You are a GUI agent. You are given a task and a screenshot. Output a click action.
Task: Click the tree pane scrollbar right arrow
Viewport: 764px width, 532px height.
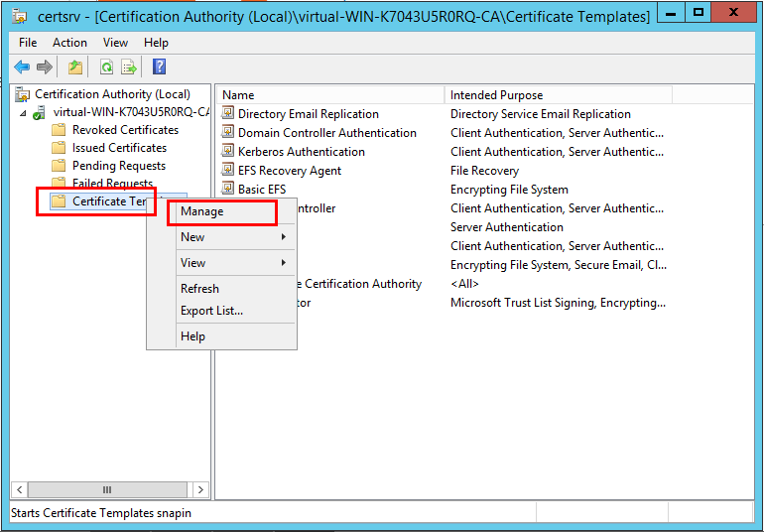click(200, 490)
